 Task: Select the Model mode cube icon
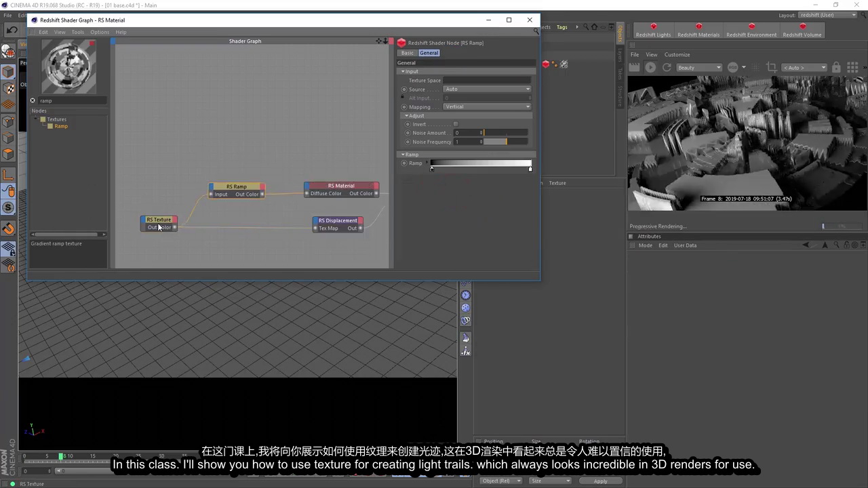8,72
